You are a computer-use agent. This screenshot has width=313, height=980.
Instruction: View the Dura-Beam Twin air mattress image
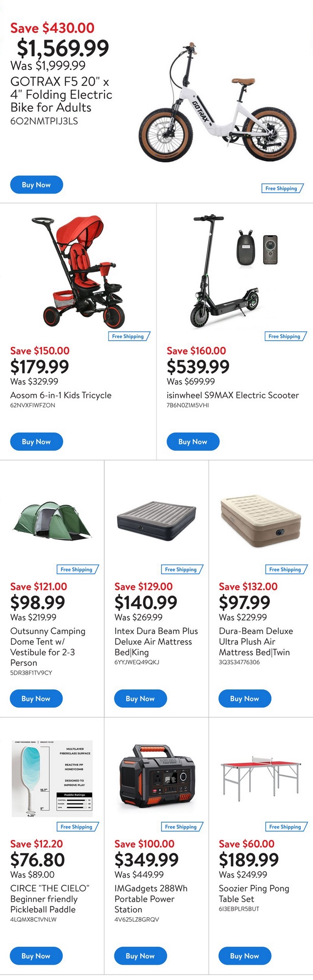(x=260, y=521)
